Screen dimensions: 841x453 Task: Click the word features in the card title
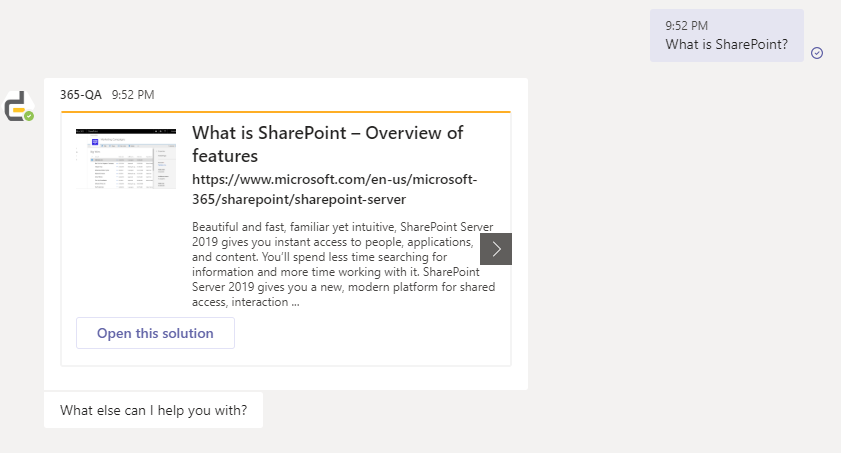click(x=225, y=156)
